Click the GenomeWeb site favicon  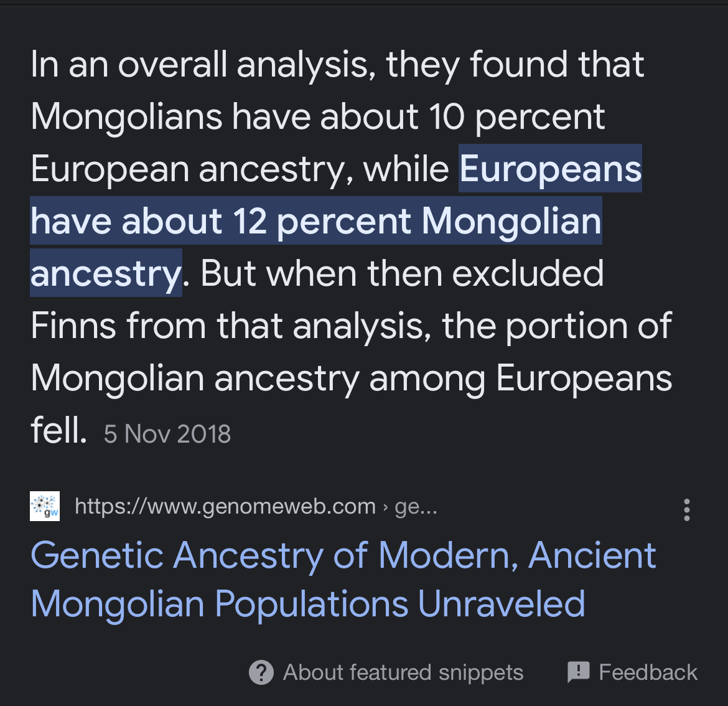click(x=45, y=506)
